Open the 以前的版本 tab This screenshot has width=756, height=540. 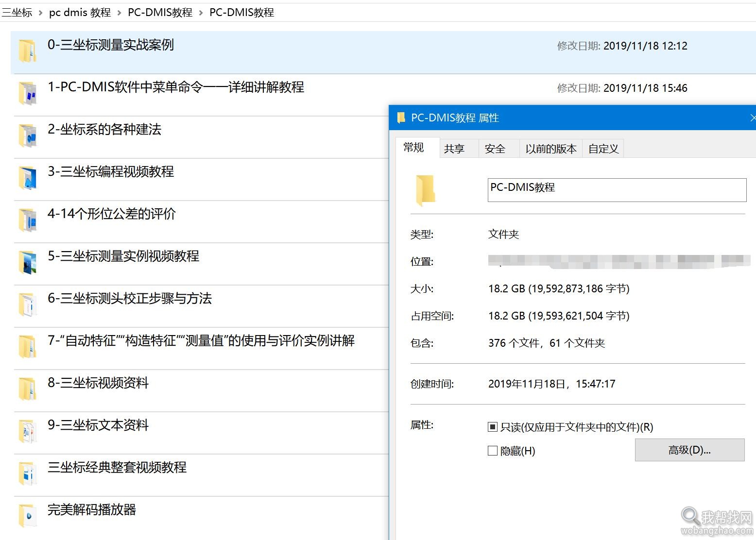(x=551, y=149)
